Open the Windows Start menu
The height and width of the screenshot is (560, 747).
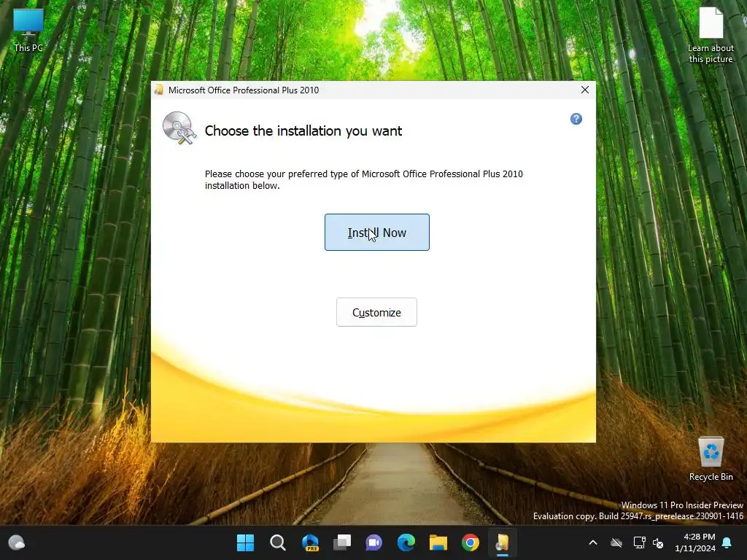pyautogui.click(x=246, y=542)
